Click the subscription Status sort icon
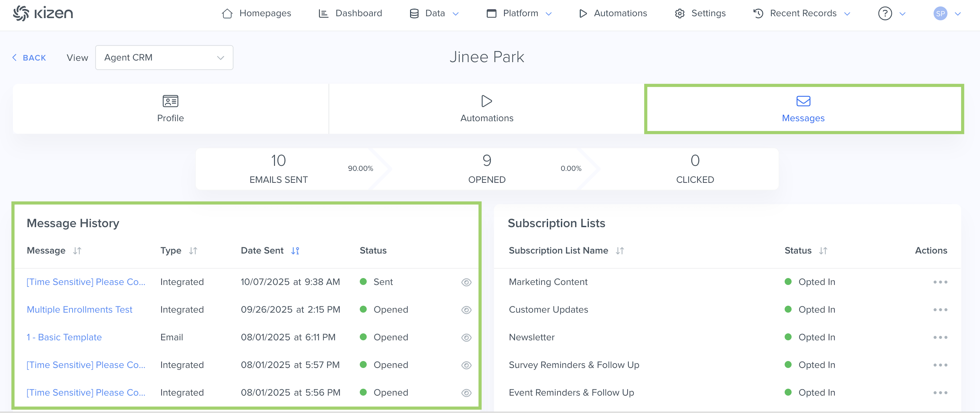This screenshot has width=980, height=413. pos(823,251)
